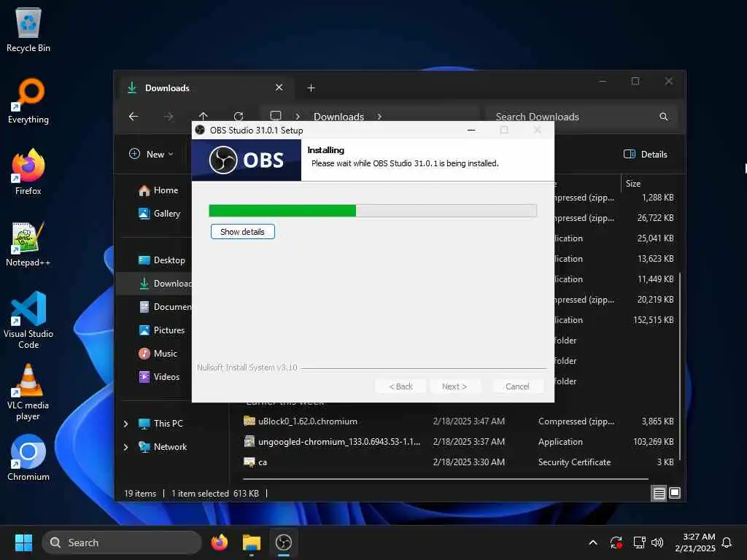Switch to details list view layout
The image size is (747, 560).
click(659, 494)
